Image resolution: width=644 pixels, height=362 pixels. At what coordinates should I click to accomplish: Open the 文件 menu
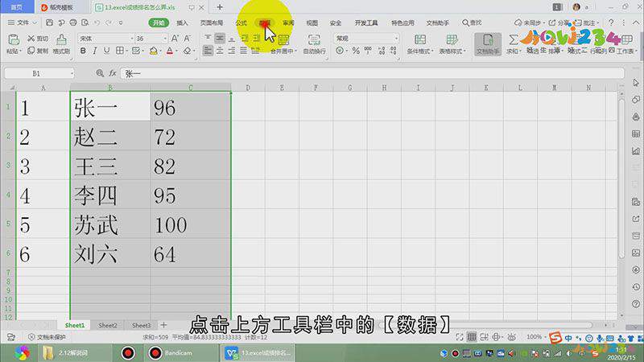[23, 23]
